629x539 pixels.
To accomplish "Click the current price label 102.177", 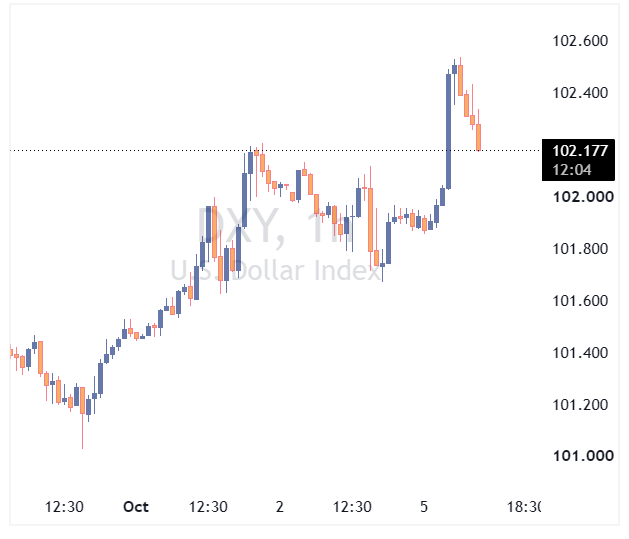I will (x=580, y=151).
